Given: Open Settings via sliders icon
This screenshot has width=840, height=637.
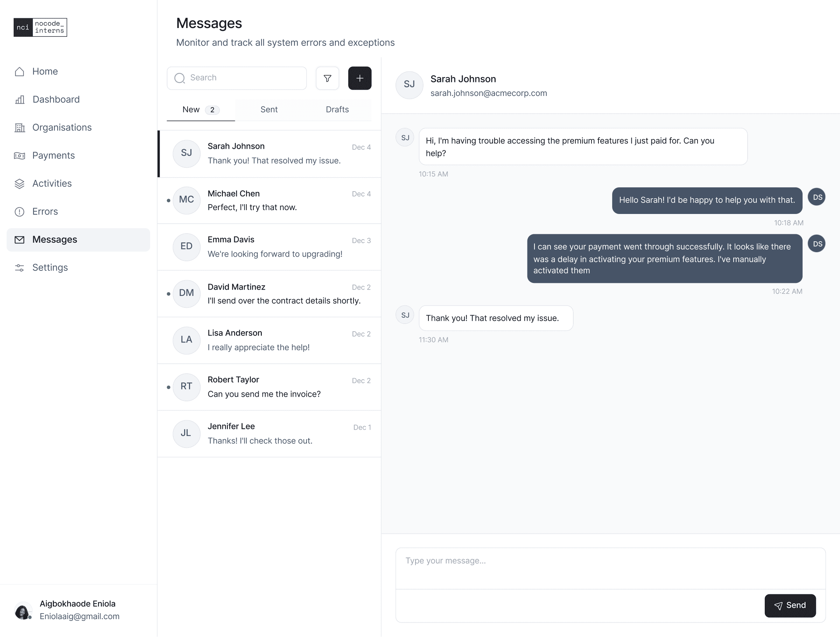Looking at the screenshot, I should point(19,268).
